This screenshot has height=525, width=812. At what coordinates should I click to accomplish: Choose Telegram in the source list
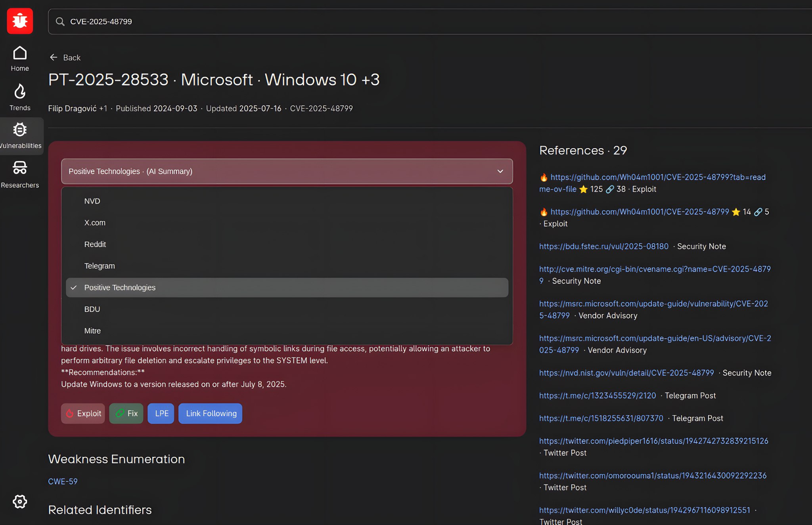287,266
